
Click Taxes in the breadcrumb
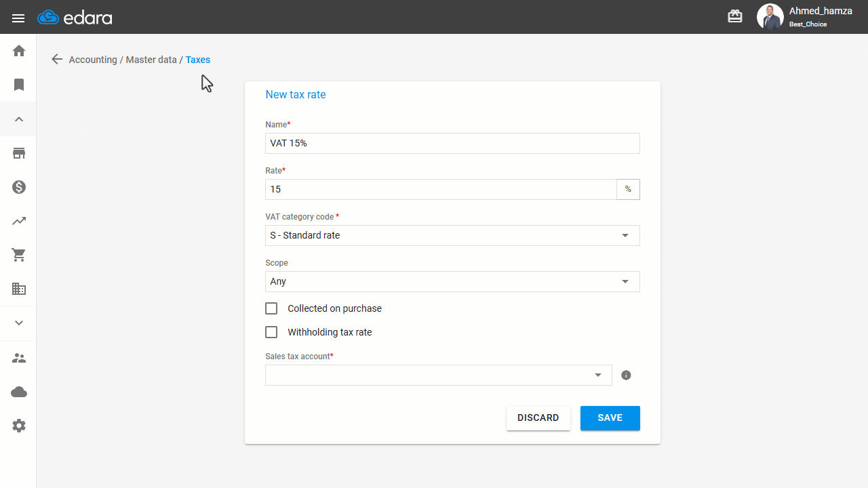point(198,60)
